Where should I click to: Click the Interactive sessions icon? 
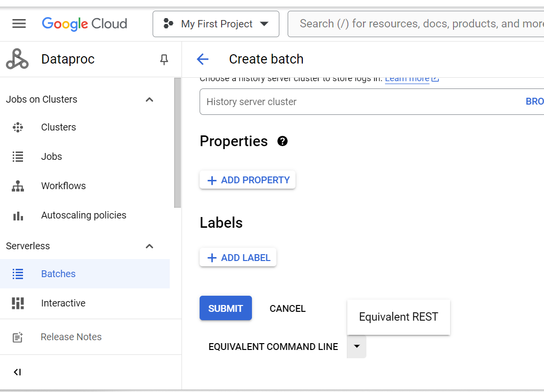18,303
